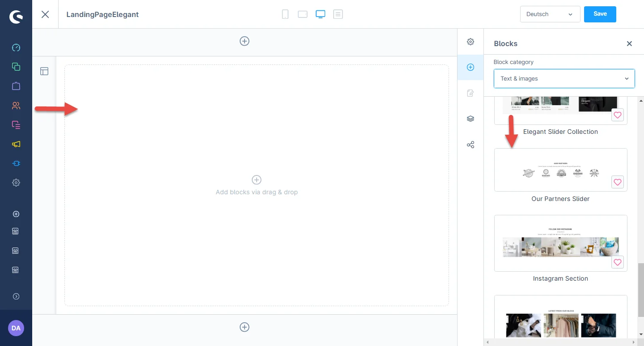Favorite the Our Partners Slider block
This screenshot has width=644, height=346.
click(618, 182)
